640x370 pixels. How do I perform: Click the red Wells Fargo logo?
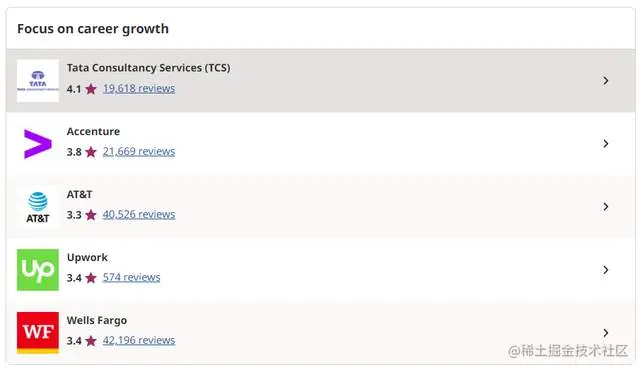38,333
